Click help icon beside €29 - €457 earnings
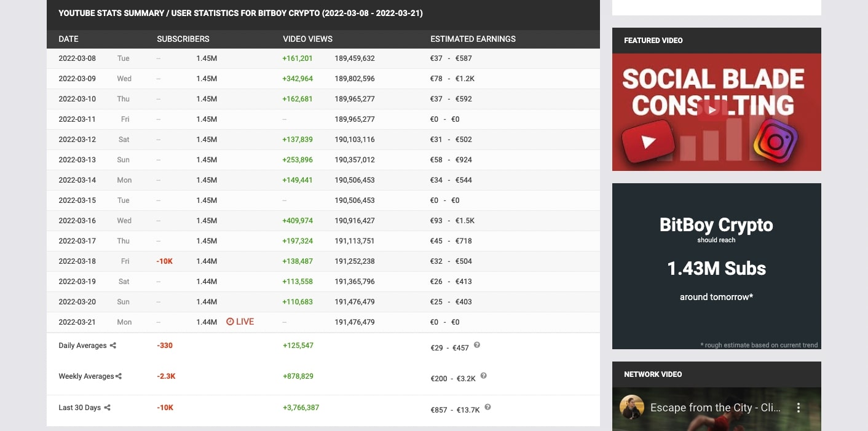 (477, 346)
